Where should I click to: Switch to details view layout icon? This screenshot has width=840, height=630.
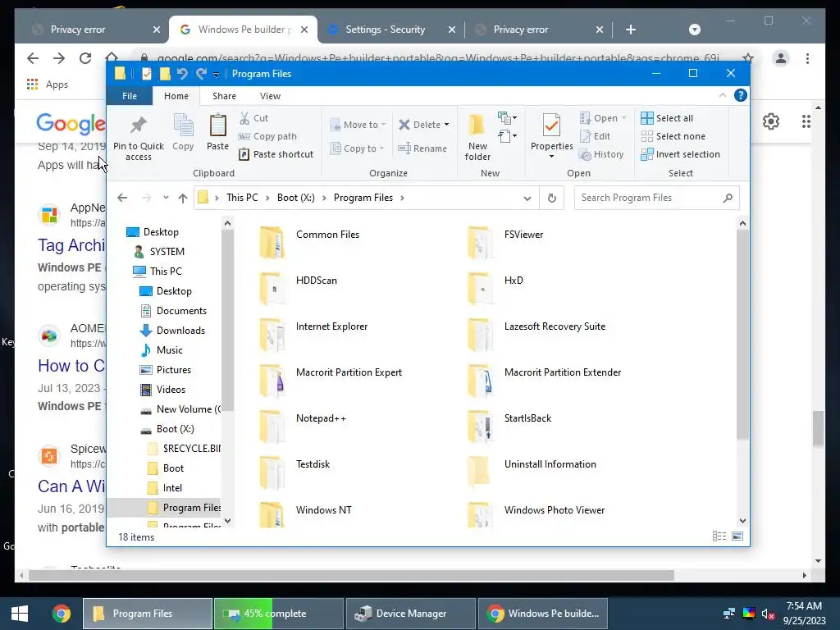coord(719,536)
